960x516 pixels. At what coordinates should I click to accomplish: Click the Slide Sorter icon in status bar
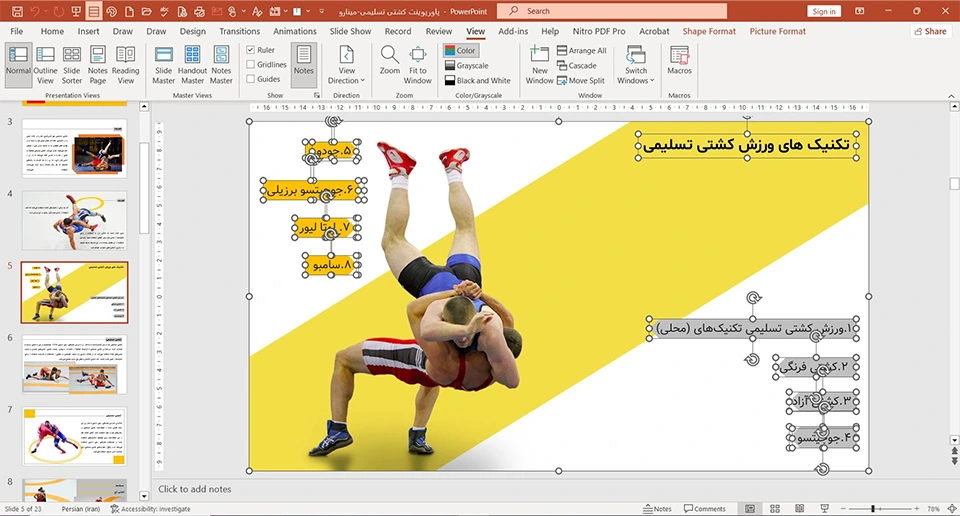pyautogui.click(x=774, y=509)
